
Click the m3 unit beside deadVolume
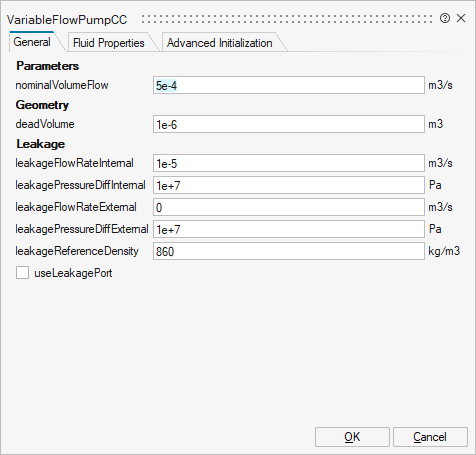436,124
